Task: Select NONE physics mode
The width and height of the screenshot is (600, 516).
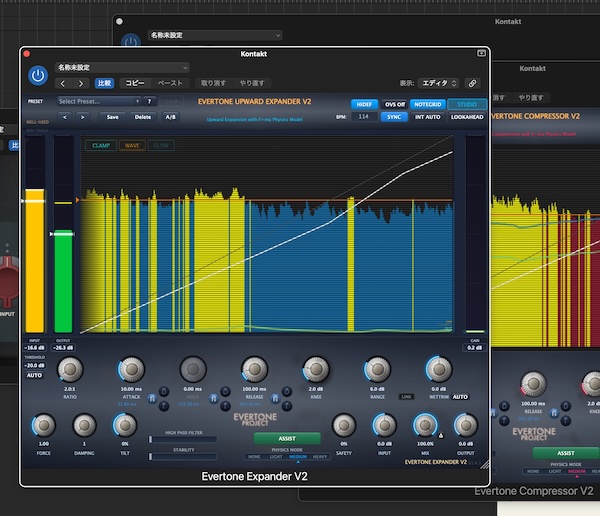Action: pos(254,457)
